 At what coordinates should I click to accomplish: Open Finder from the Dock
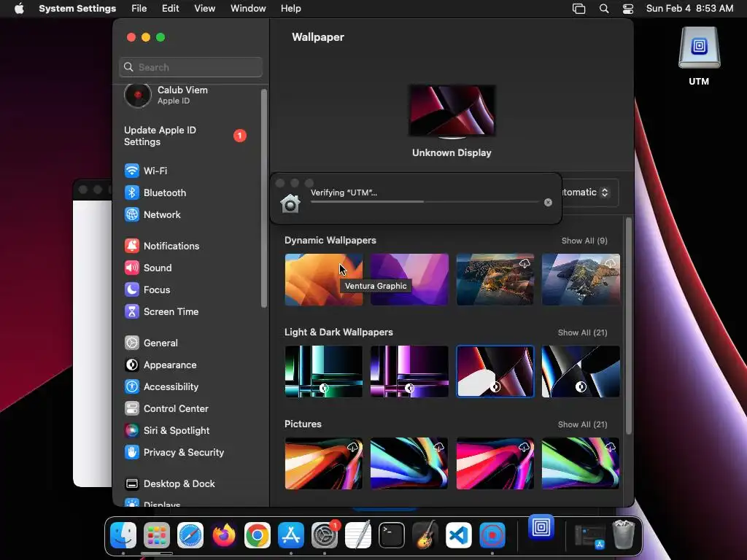pos(123,535)
